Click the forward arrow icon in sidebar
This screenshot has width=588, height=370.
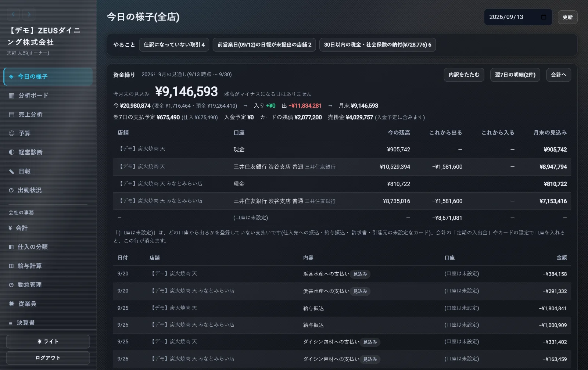pyautogui.click(x=29, y=14)
